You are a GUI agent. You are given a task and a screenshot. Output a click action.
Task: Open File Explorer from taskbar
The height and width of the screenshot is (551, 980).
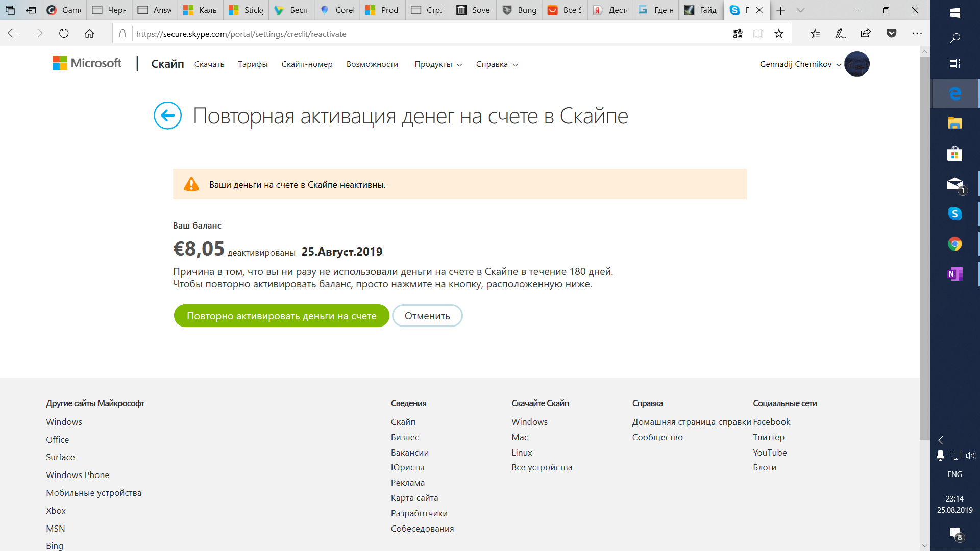955,123
